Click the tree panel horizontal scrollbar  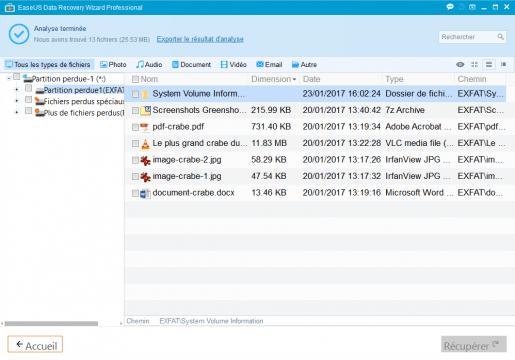(51, 323)
